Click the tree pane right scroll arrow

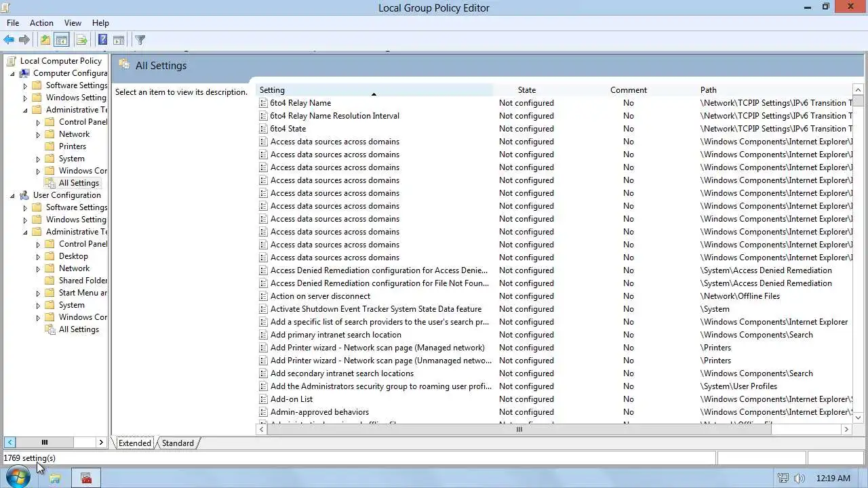click(101, 443)
